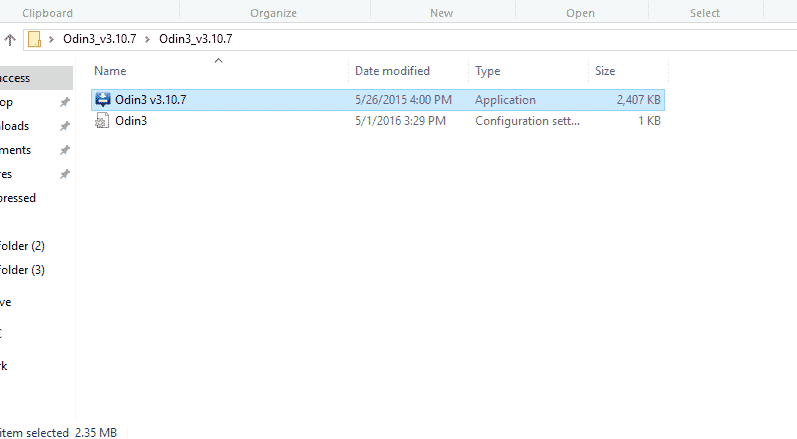Click date 5/26/2015 4:00 PM
This screenshot has height=439, width=797.
pos(403,100)
